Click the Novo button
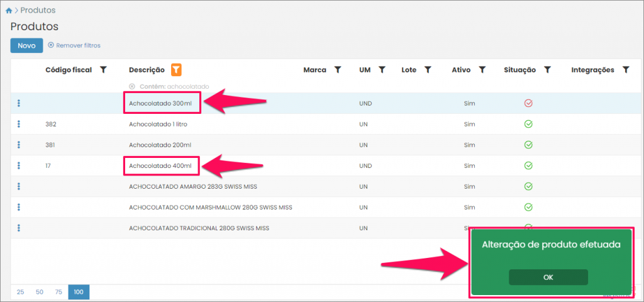Screen dimensions: 644x302 click(x=26, y=45)
